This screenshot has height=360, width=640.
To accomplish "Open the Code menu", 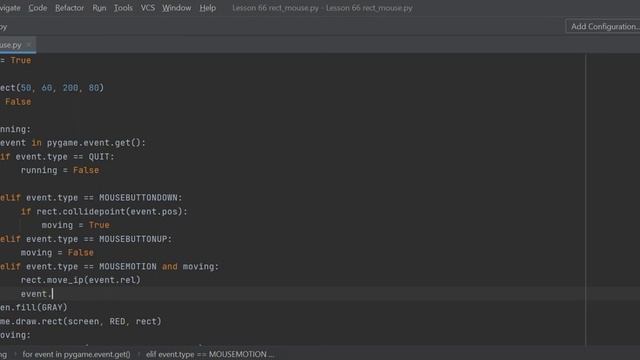I will tap(38, 8).
